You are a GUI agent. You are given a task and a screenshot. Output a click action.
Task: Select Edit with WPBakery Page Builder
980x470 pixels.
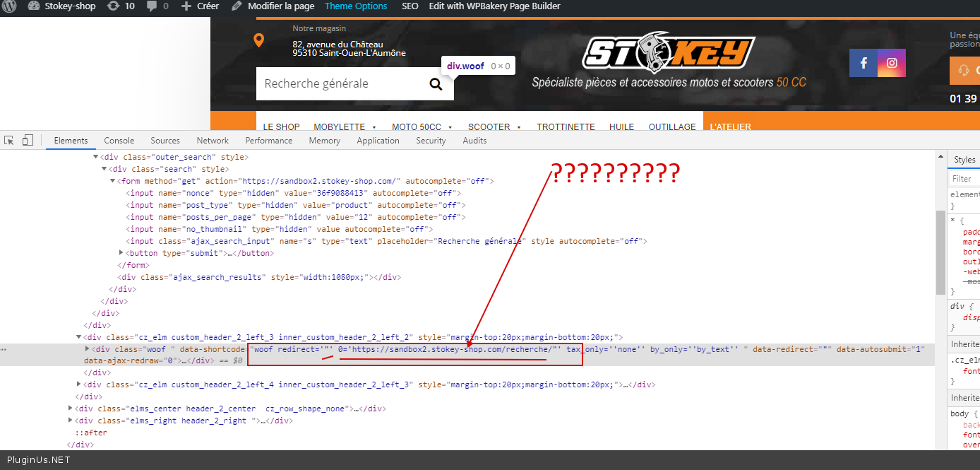tap(494, 6)
